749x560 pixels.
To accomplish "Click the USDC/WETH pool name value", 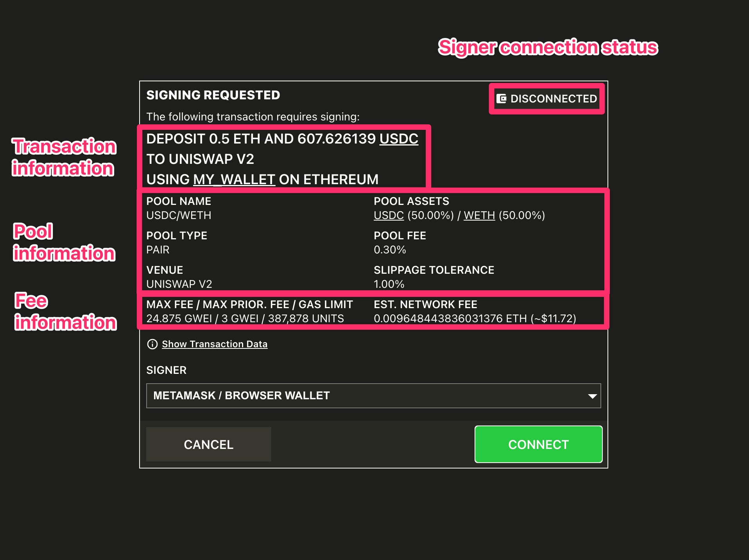I will (x=179, y=215).
